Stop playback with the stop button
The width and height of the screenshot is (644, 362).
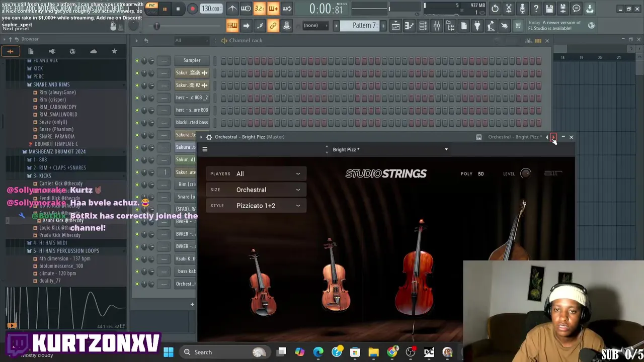(178, 9)
